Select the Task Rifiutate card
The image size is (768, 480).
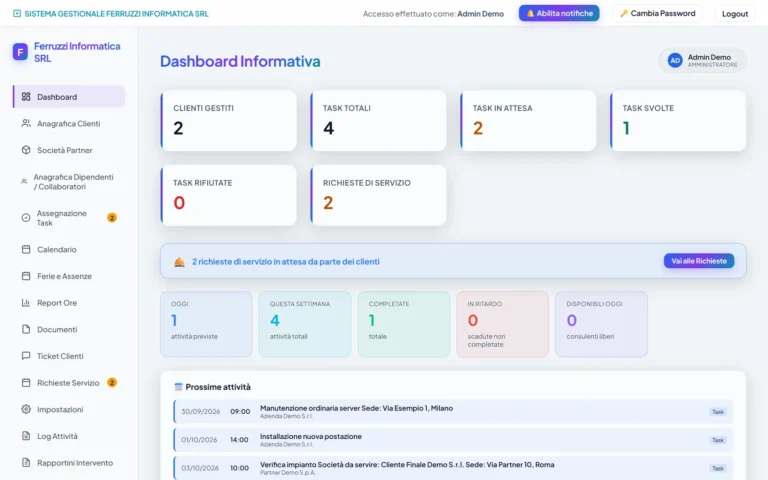(229, 195)
